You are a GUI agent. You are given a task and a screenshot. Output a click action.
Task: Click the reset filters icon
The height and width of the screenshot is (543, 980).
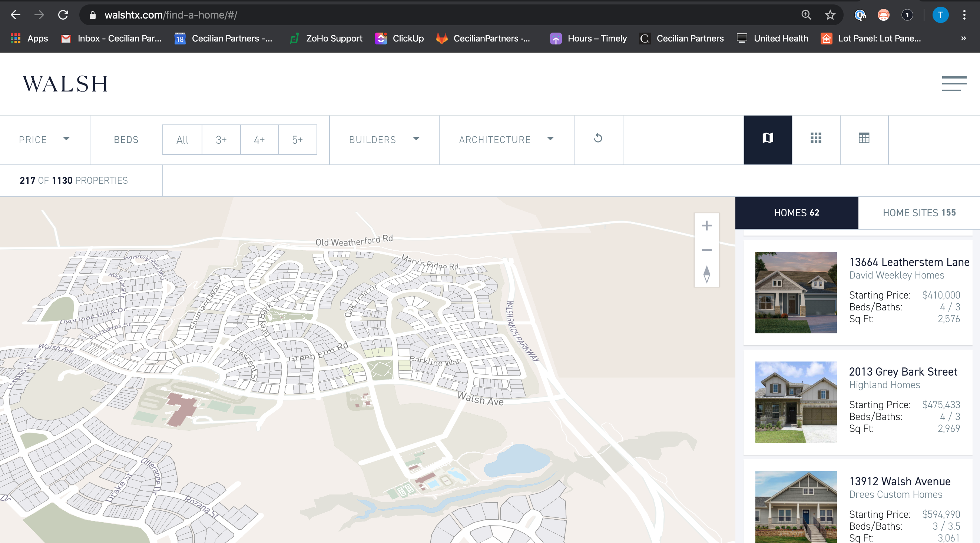point(598,139)
